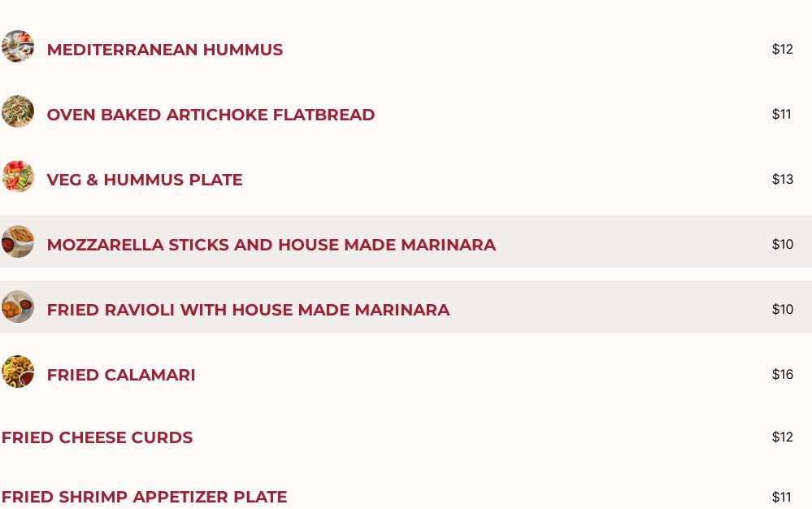This screenshot has width=812, height=509.
Task: Select the Fried Calamari menu title
Action: tap(121, 375)
